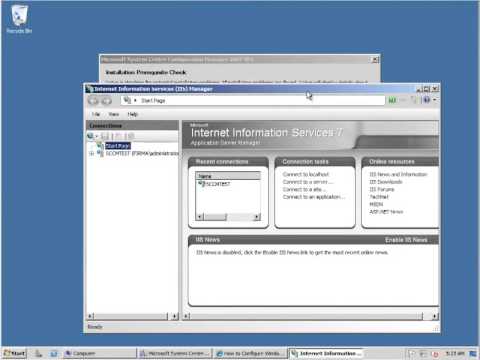Click Connections pane scrollbar right arrow
The image size is (480, 360).
(175, 316)
